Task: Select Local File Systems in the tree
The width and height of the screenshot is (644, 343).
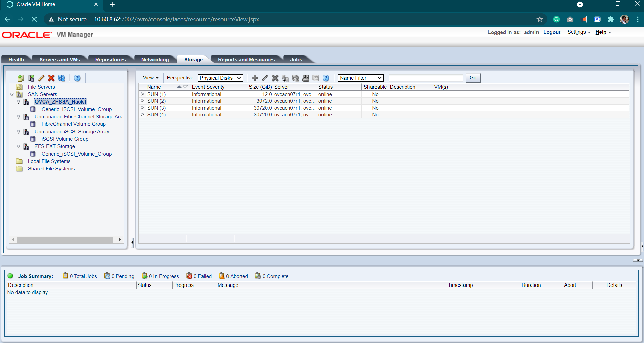Action: pos(49,161)
